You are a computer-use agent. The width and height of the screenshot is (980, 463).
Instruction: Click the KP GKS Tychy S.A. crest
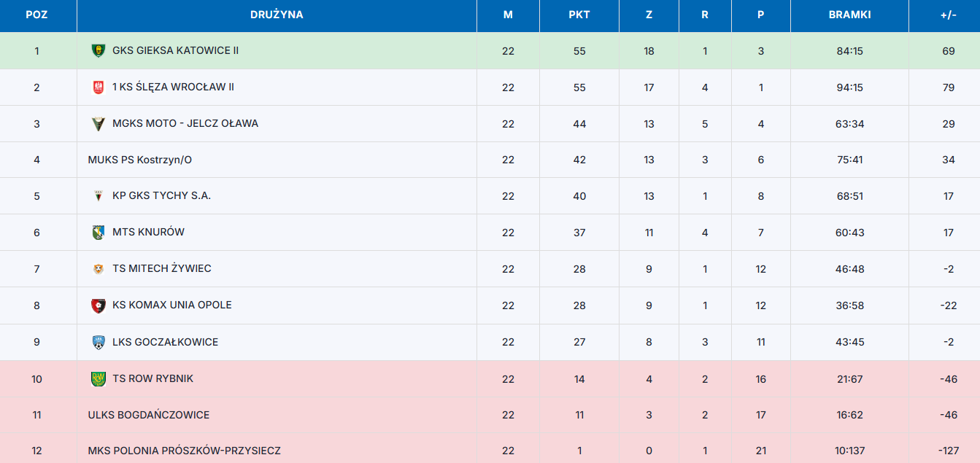tap(98, 196)
